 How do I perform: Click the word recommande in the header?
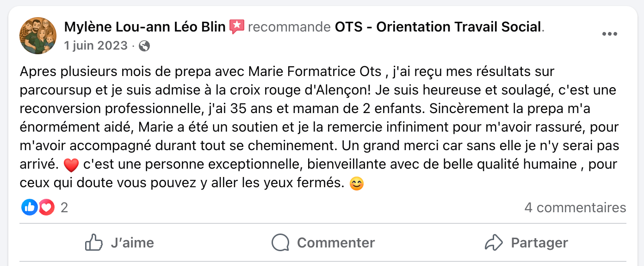[289, 27]
